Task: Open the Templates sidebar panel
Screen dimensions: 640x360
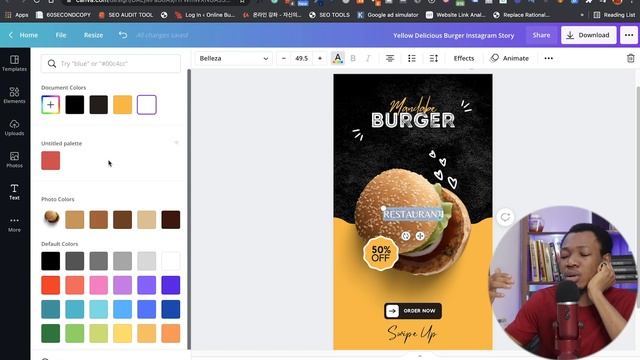Action: 14,63
